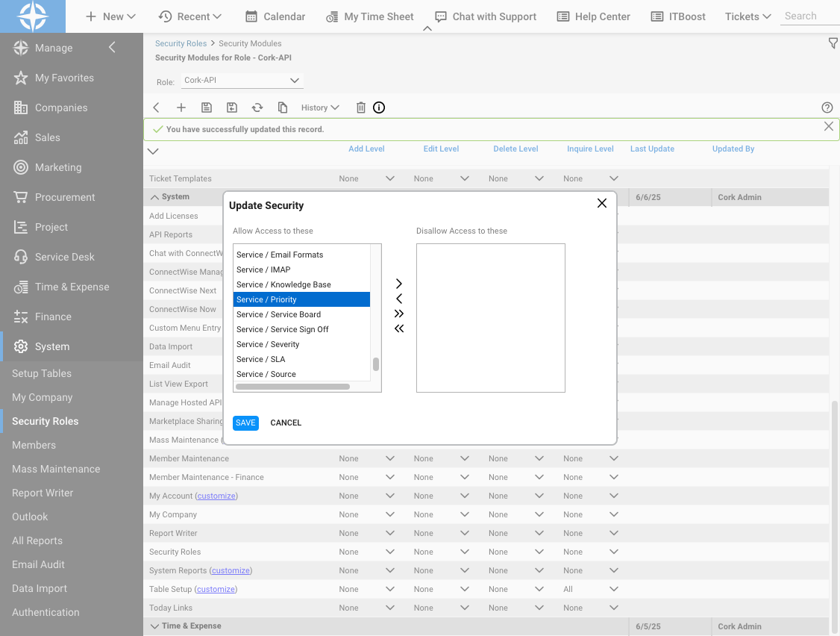The width and height of the screenshot is (840, 636).
Task: Move all items left with the double arrow
Action: point(398,328)
